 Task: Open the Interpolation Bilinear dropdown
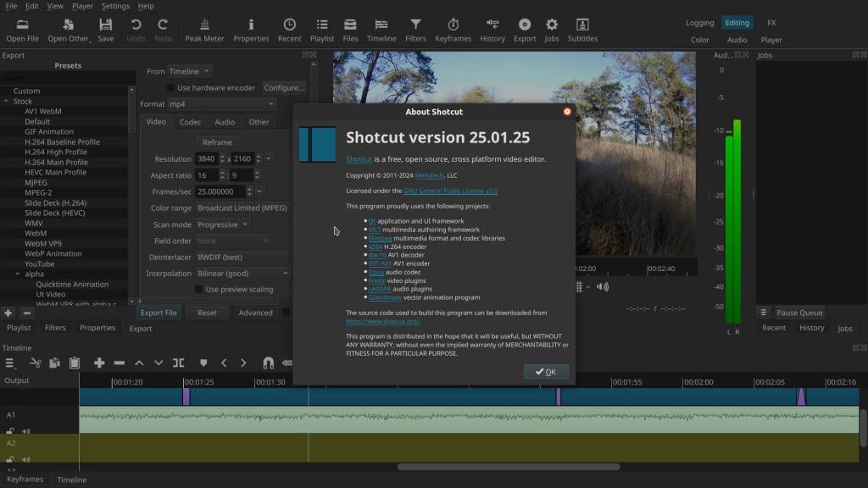click(243, 274)
